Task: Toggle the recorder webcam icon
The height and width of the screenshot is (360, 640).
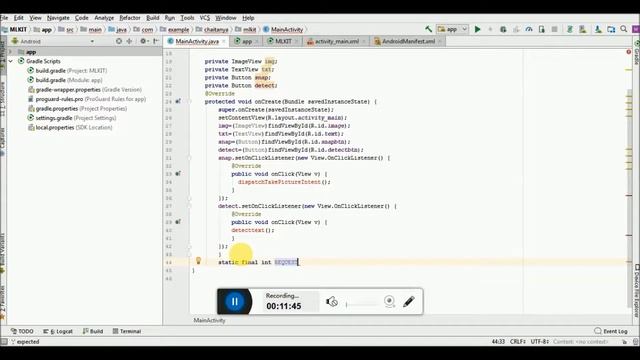Action: [389, 302]
